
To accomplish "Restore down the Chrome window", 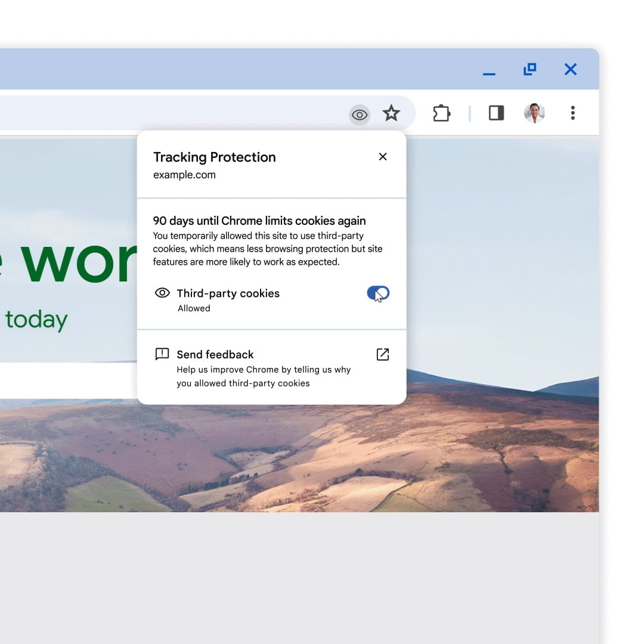I will pos(530,70).
